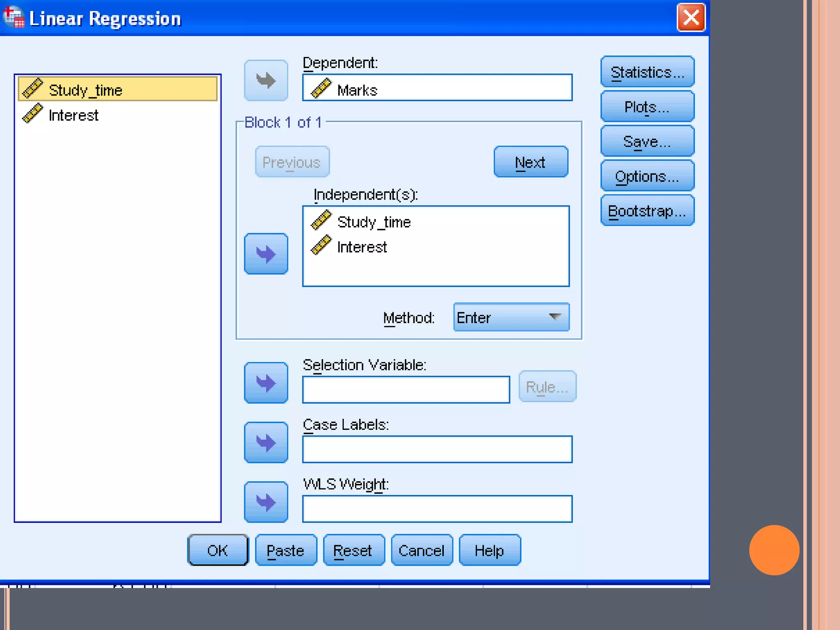Click arrow button beside Case Labels field
Image resolution: width=840 pixels, height=630 pixels.
pyautogui.click(x=266, y=442)
